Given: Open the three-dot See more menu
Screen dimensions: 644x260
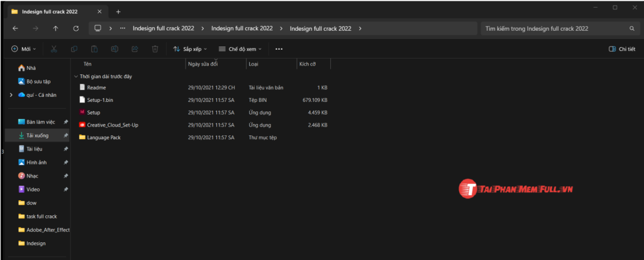Looking at the screenshot, I should (x=279, y=48).
